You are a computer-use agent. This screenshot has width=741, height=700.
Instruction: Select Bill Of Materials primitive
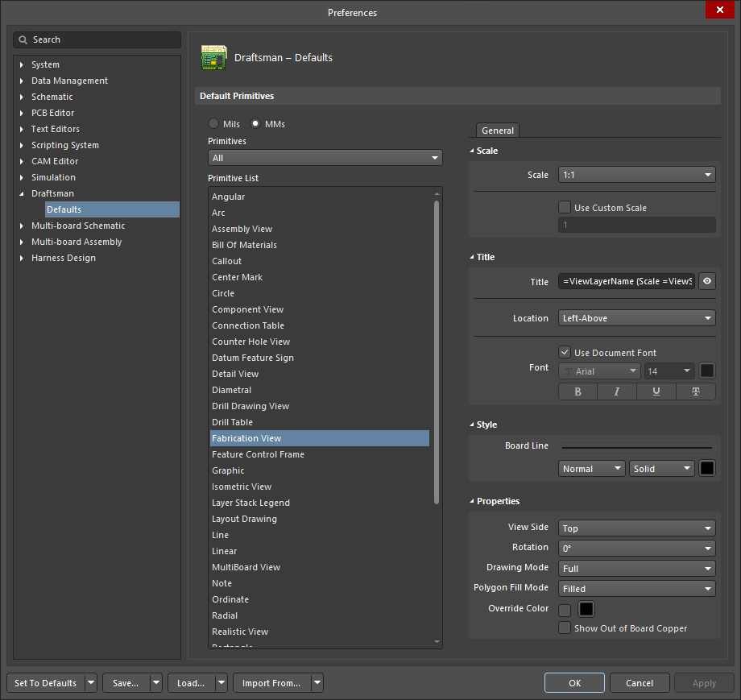[x=320, y=245]
